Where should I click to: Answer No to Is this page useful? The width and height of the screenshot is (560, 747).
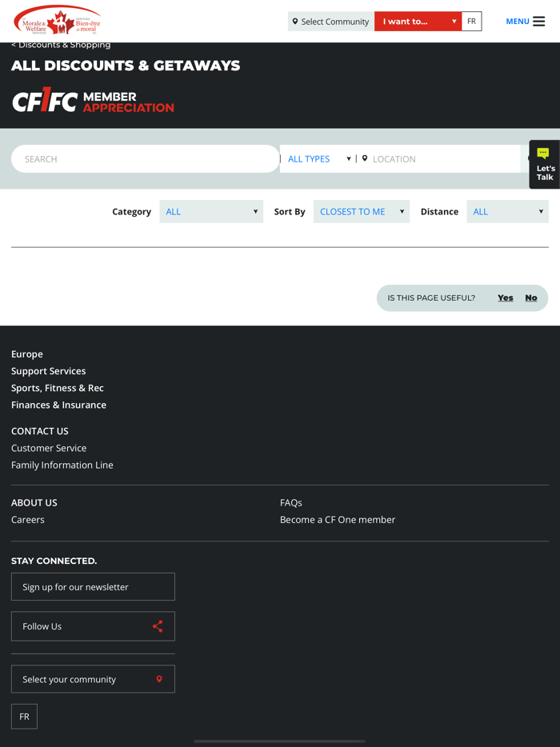point(531,298)
